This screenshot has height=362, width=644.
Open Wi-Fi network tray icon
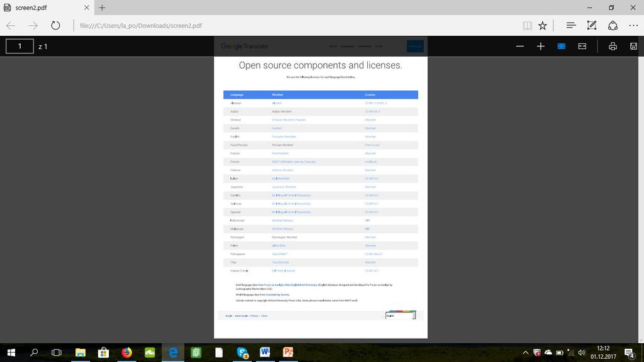(x=570, y=353)
